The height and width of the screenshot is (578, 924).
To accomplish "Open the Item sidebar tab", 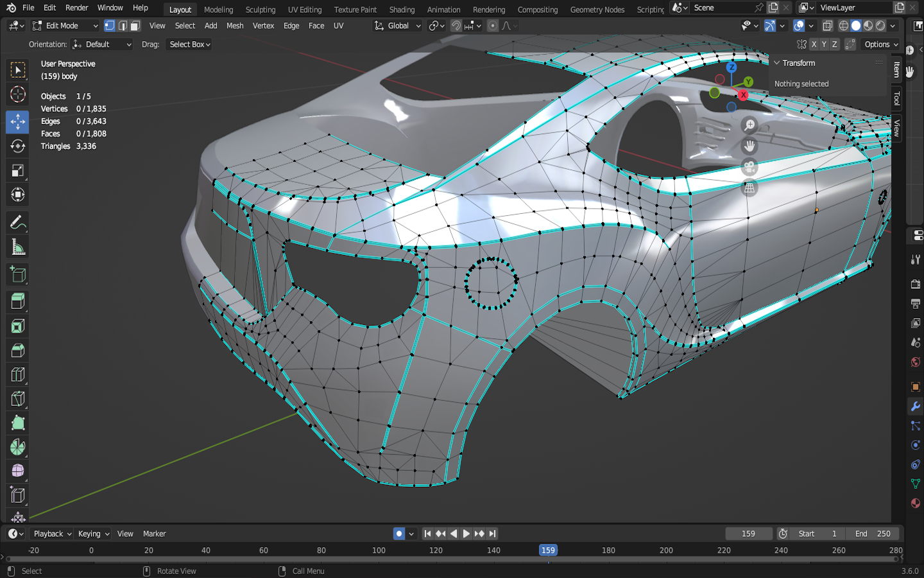I will pyautogui.click(x=897, y=69).
